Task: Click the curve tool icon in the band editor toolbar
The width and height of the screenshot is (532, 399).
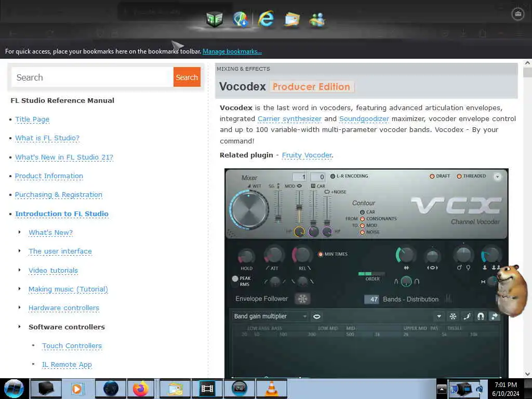Action: (x=467, y=316)
